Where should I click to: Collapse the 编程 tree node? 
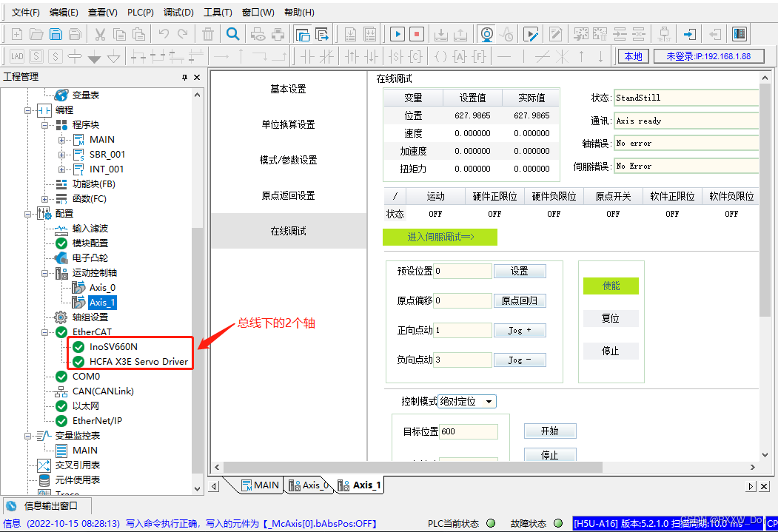(x=28, y=110)
